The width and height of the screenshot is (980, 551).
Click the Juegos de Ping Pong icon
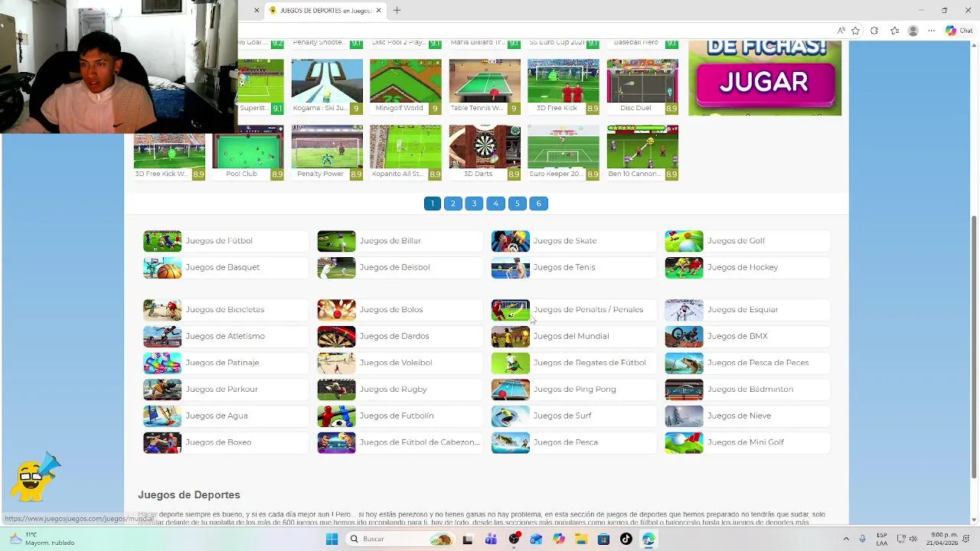click(510, 390)
